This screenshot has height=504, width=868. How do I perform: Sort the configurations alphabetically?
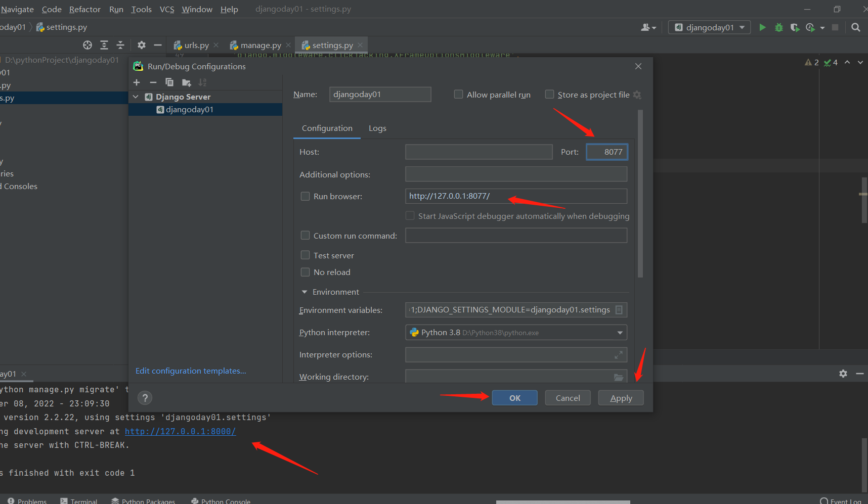(203, 82)
